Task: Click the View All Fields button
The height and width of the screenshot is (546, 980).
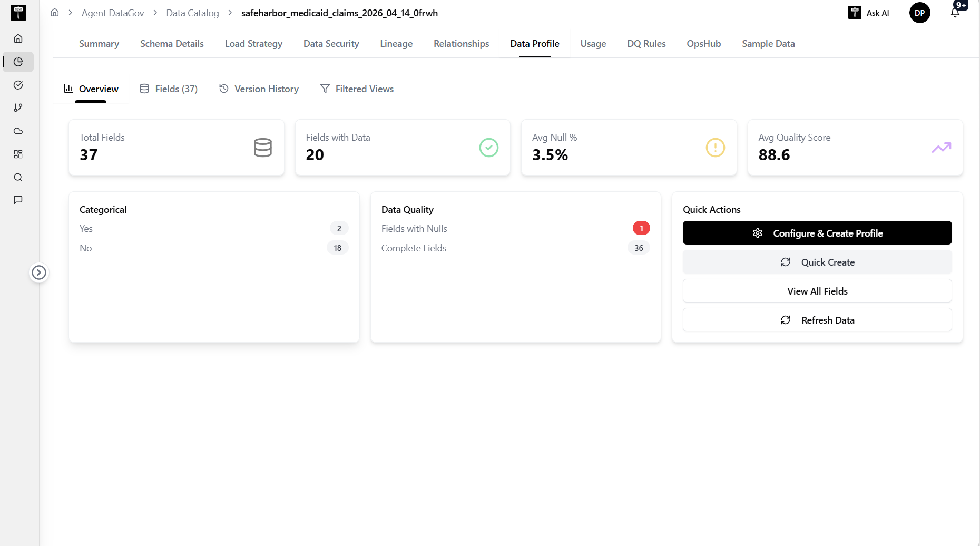Action: [x=817, y=291]
